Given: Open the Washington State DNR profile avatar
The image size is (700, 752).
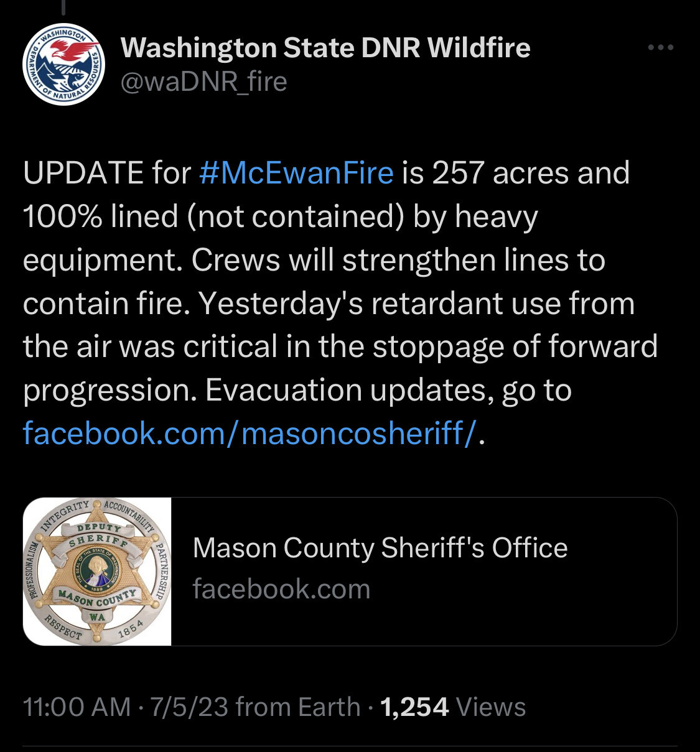Looking at the screenshot, I should point(63,65).
